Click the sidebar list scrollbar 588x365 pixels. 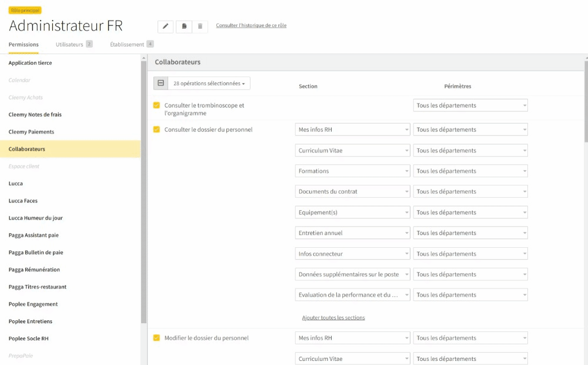[143, 191]
